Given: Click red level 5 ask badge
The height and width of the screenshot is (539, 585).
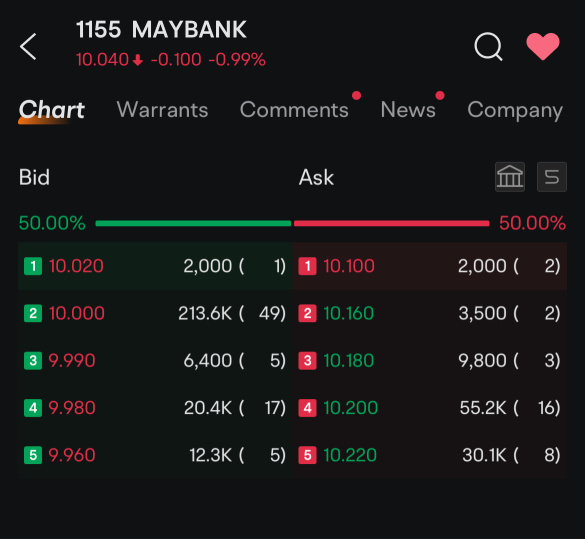Looking at the screenshot, I should (x=307, y=455).
